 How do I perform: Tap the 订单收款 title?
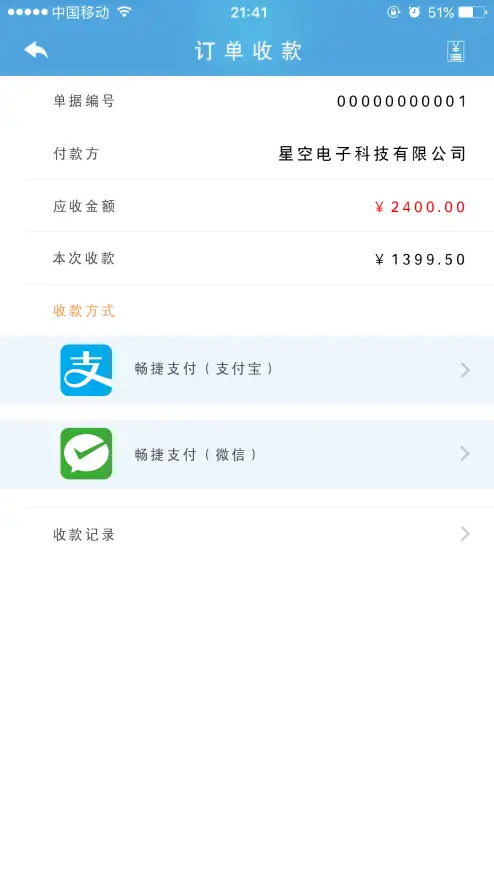(x=248, y=51)
